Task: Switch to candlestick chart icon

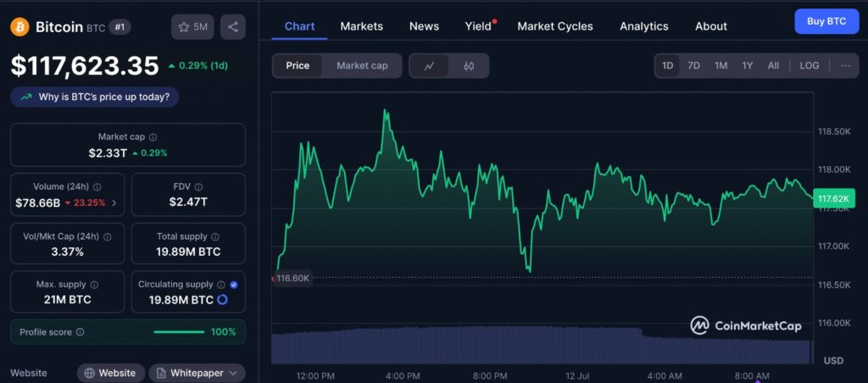Action: (x=469, y=66)
